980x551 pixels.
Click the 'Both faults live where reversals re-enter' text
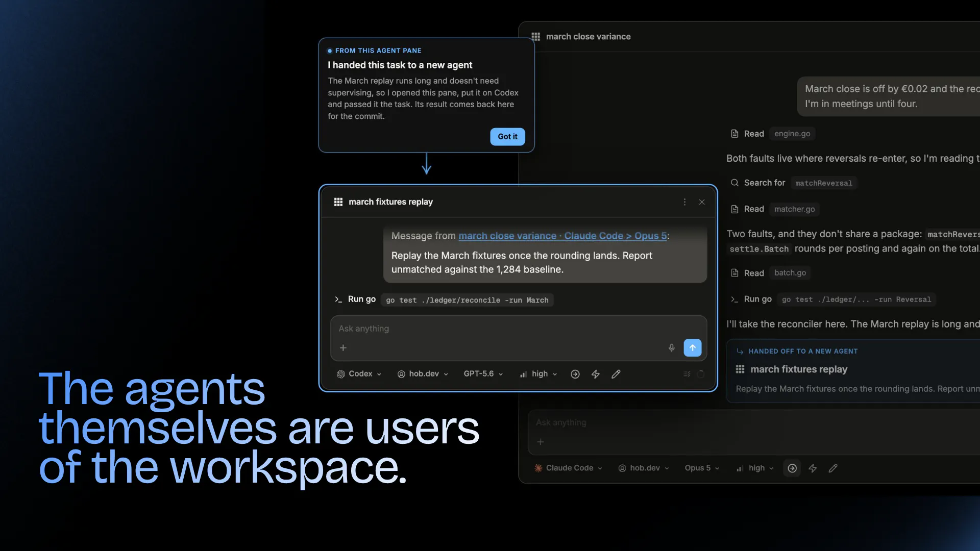[853, 159]
